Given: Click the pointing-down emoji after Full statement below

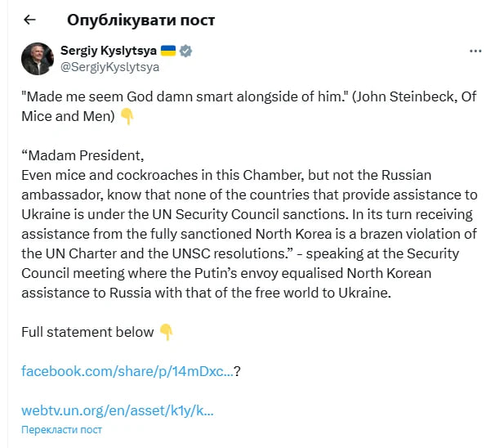Looking at the screenshot, I should click(166, 332).
